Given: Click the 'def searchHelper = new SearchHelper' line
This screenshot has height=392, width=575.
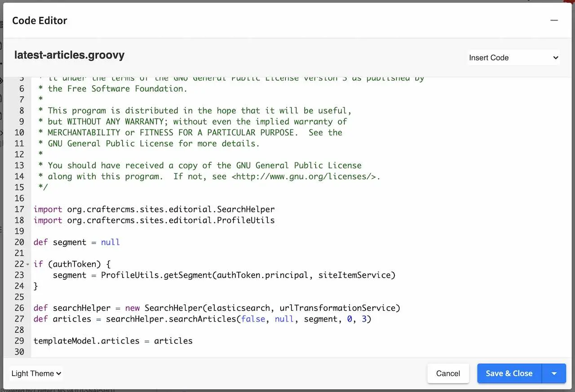Looking at the screenshot, I should [x=217, y=308].
